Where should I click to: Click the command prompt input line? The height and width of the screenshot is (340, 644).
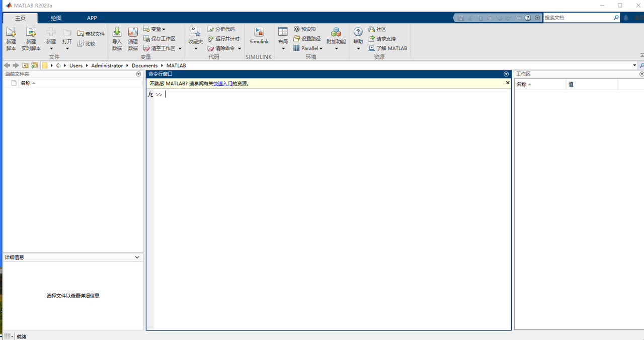[x=332, y=95]
